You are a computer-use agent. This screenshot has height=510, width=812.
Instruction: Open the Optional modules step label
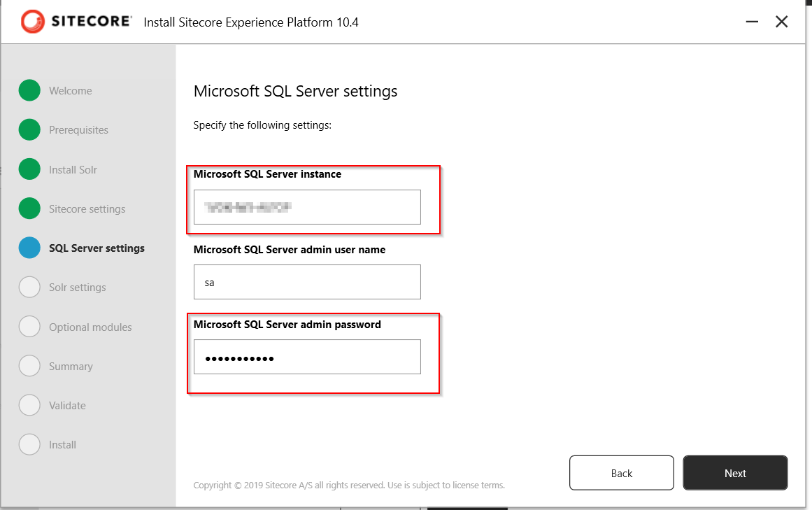(x=90, y=327)
